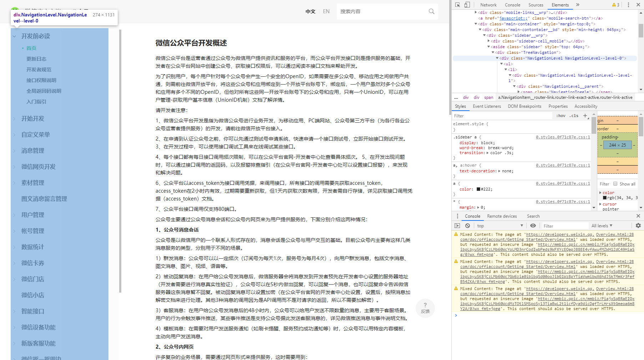Add new style rule with plus icon
Viewport: 644px width, 360px height.
(585, 116)
